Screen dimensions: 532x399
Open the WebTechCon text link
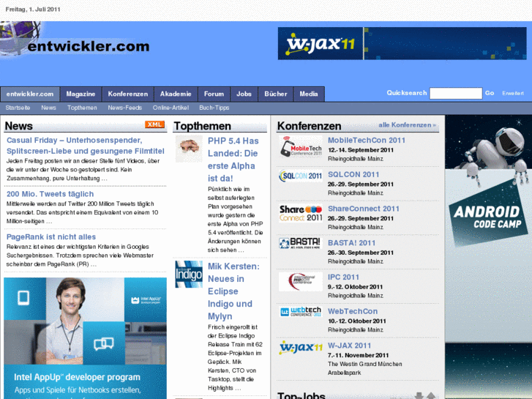coord(353,311)
